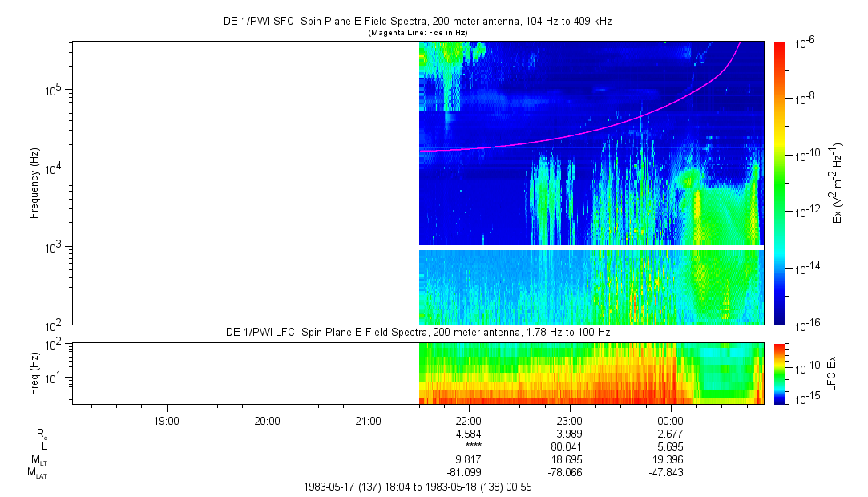Click the 20:00 time tick label
The height and width of the screenshot is (497, 868).
click(267, 421)
